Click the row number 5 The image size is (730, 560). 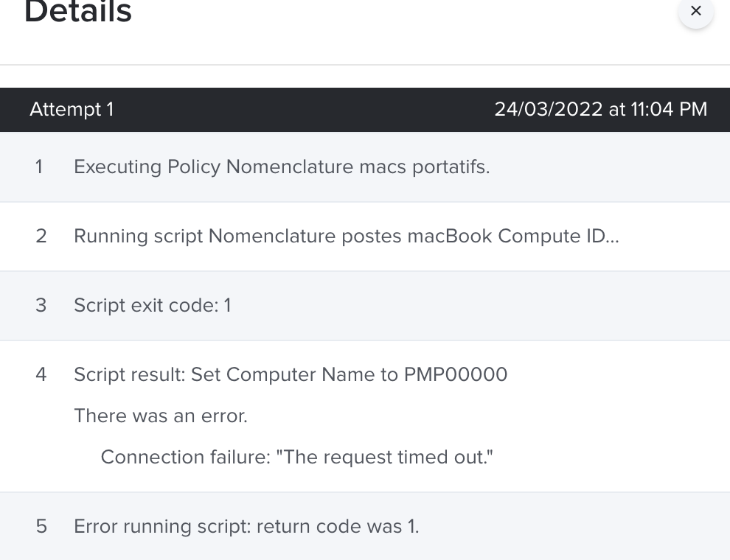(41, 527)
